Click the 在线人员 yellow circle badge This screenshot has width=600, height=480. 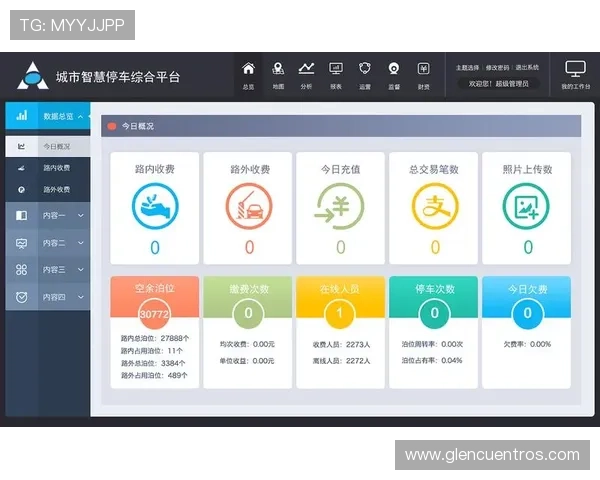click(340, 313)
